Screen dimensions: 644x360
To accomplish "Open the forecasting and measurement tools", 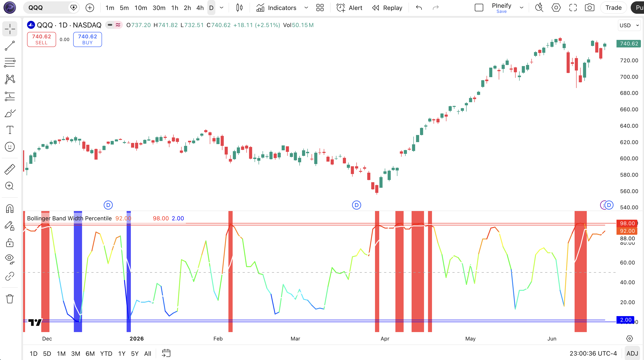I will [10, 96].
